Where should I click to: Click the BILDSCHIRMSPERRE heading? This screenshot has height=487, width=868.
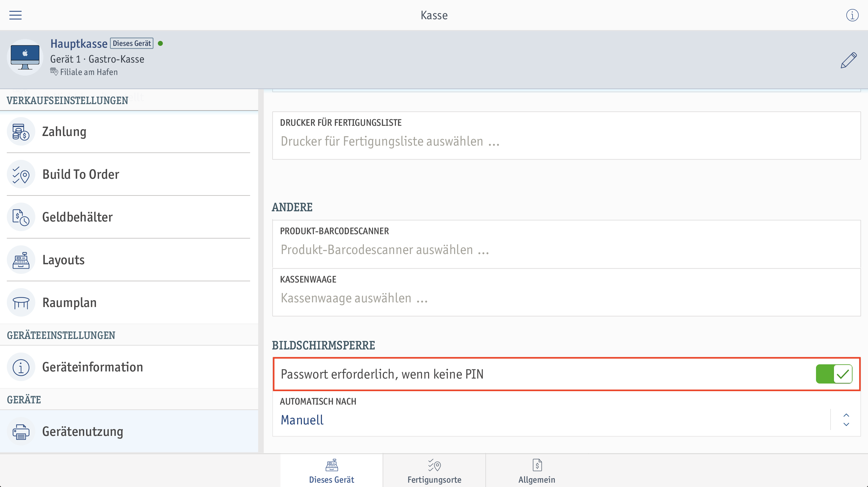click(x=323, y=345)
